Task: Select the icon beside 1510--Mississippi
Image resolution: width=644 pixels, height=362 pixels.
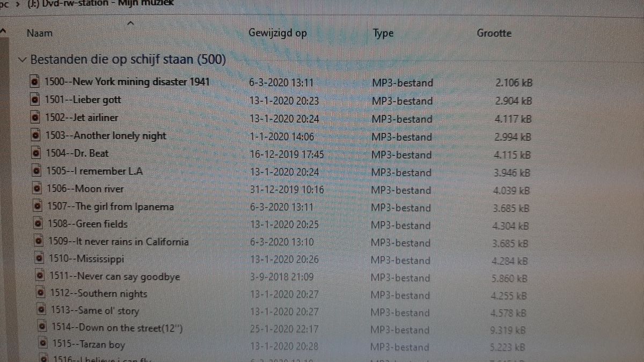Action: point(40,259)
